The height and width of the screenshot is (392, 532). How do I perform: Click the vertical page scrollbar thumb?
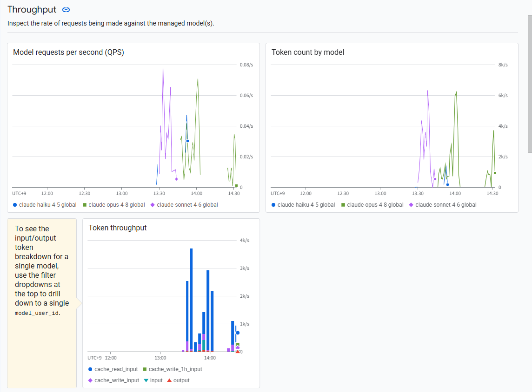tap(530, 84)
